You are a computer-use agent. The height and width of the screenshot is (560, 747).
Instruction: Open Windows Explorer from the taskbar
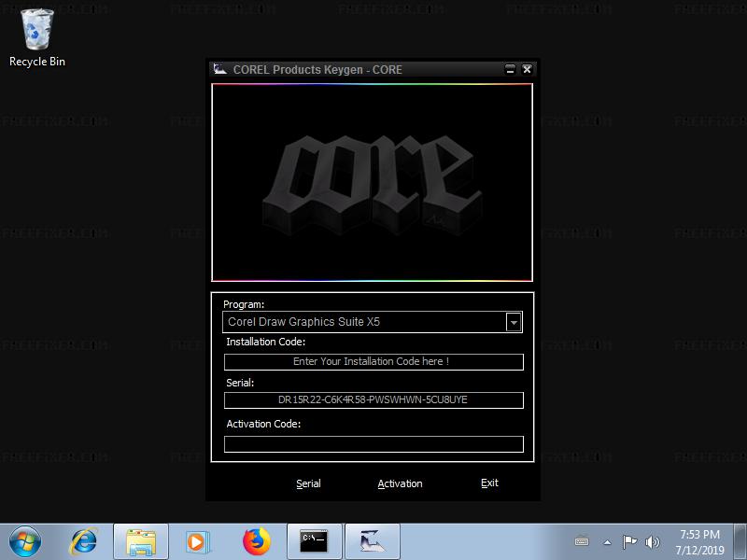coord(141,542)
